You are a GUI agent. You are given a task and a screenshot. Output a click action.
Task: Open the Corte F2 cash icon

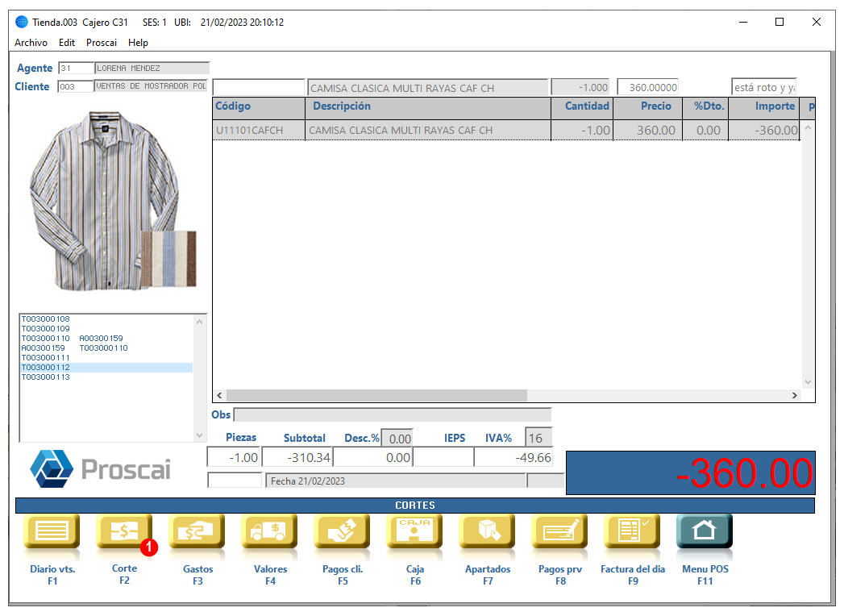[124, 531]
